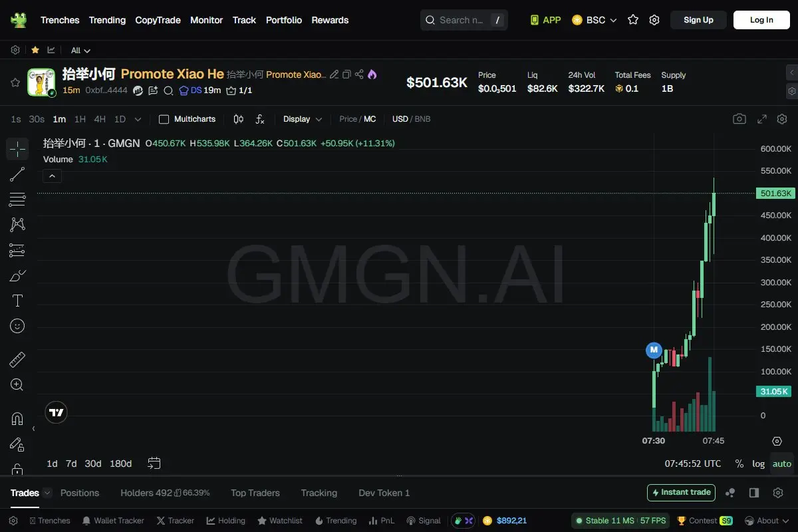Click the Log In button
The width and height of the screenshot is (798, 532).
click(761, 20)
